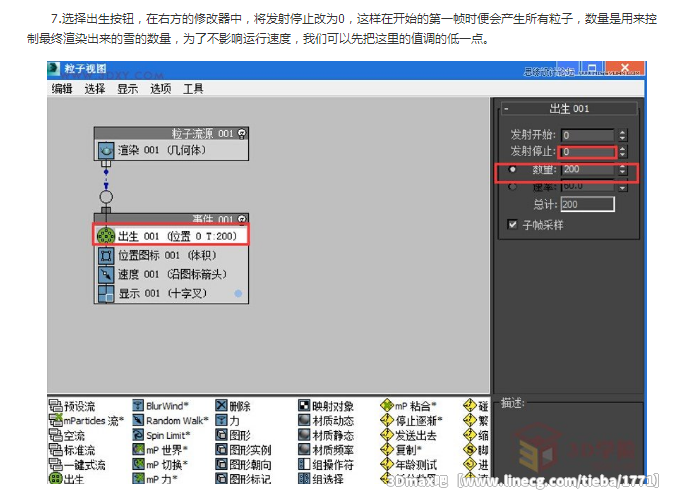
Task: Toggle the 子帧采样 subframe sampling checkbox
Action: (x=512, y=224)
